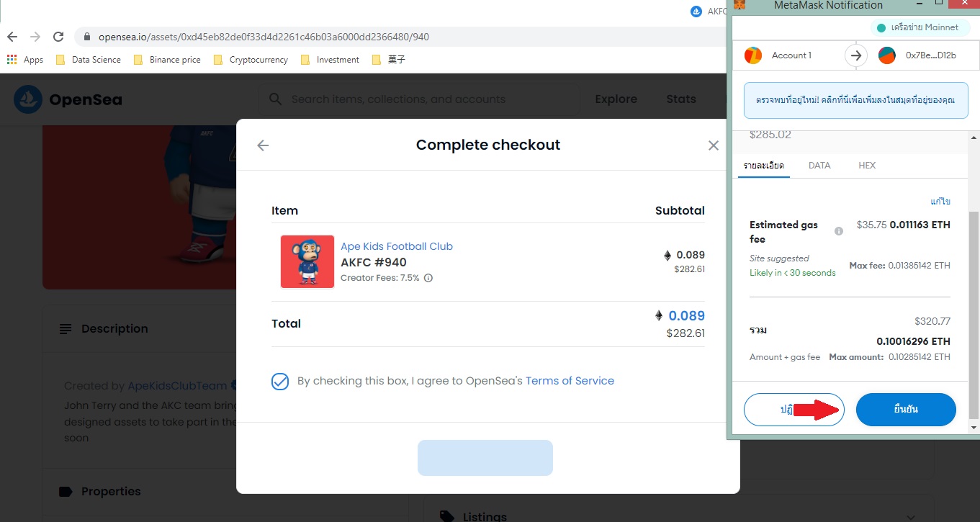Click the $282.61 amount under subtotal 0.089
The height and width of the screenshot is (522, 980).
pyautogui.click(x=689, y=269)
